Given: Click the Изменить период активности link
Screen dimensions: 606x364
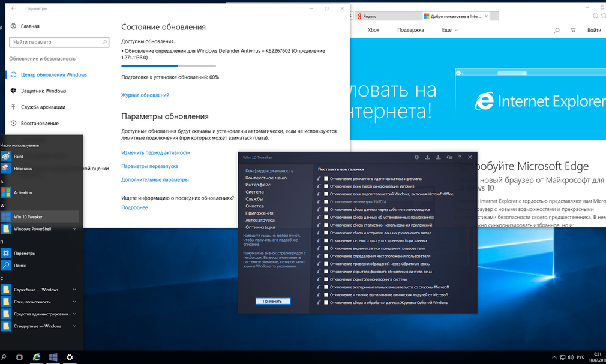Looking at the screenshot, I should (156, 153).
